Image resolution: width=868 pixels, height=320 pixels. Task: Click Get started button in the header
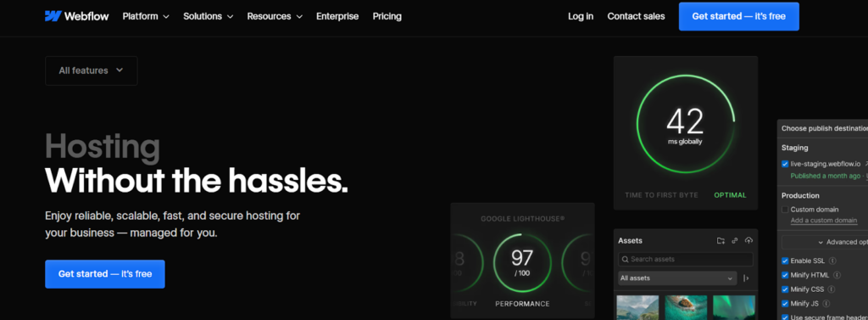pos(739,17)
